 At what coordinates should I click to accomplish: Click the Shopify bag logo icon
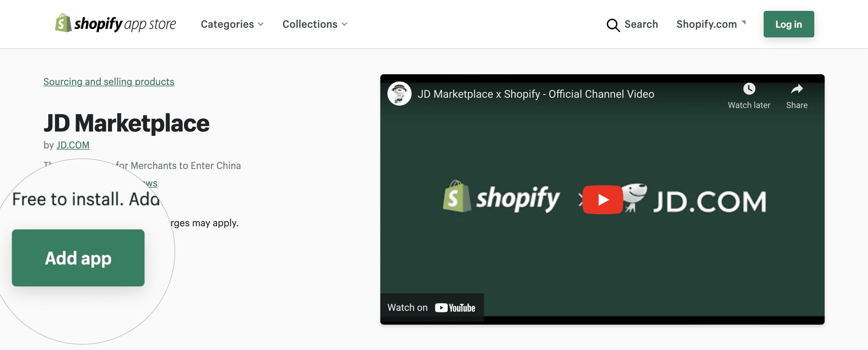63,23
